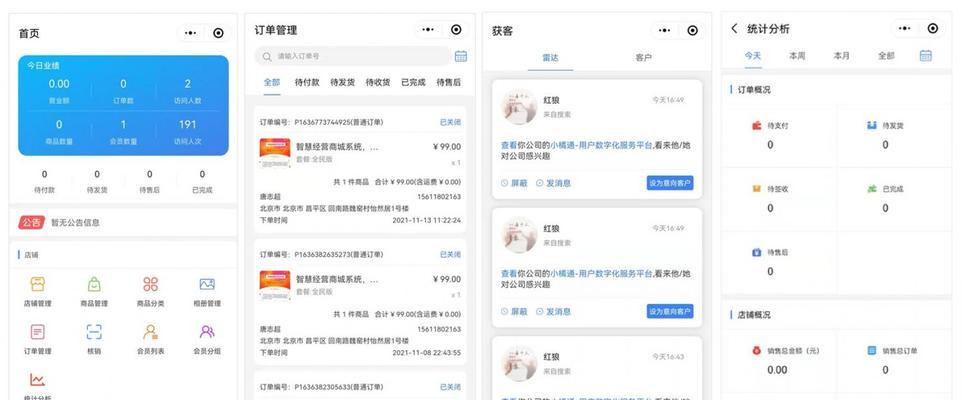Click 发消息 on the second 红狼 card
Image resolution: width=962 pixels, height=400 pixels.
click(x=553, y=312)
